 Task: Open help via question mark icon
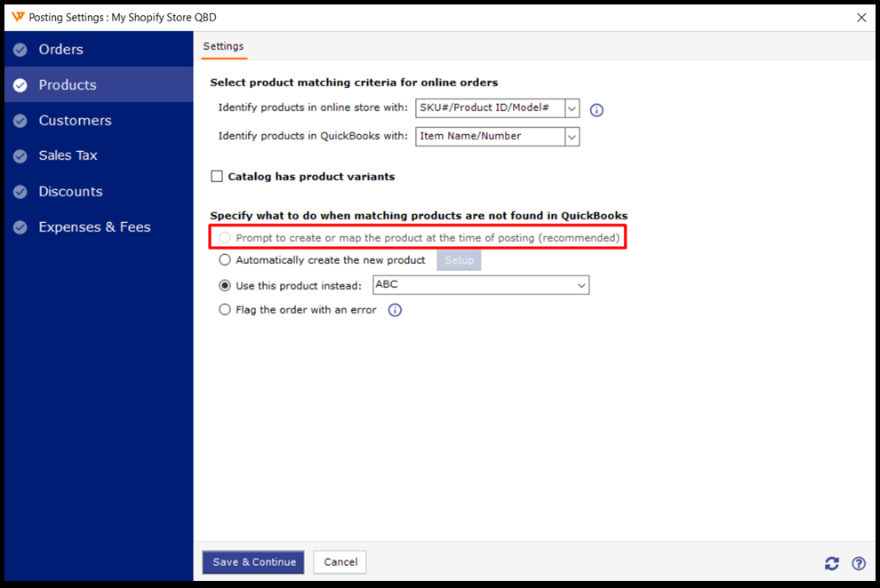[x=859, y=563]
